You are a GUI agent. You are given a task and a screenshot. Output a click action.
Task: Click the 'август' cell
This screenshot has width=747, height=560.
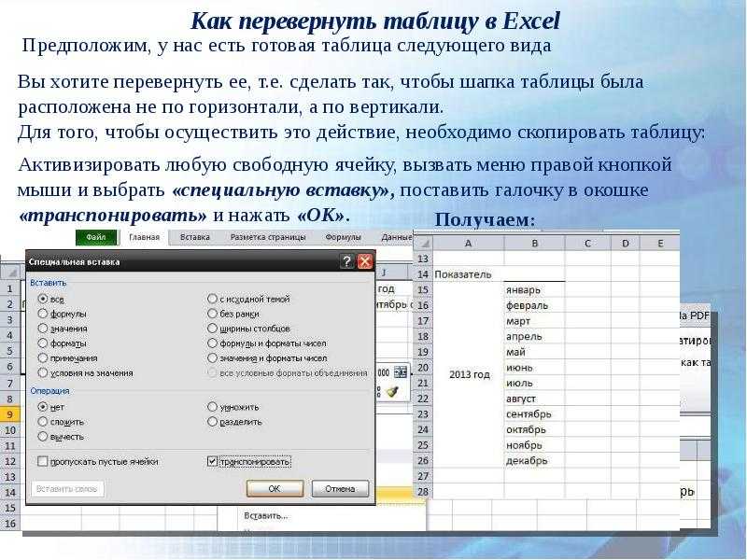[534, 399]
